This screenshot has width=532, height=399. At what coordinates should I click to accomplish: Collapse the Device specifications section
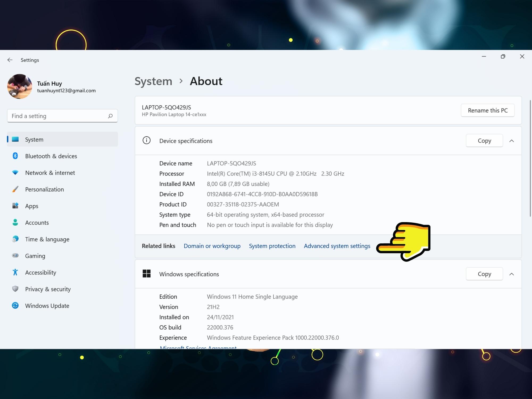pos(512,141)
